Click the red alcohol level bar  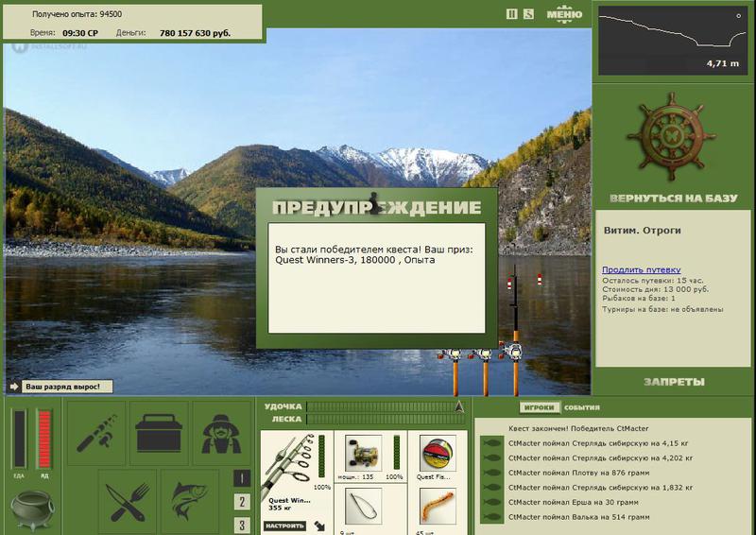[44, 439]
